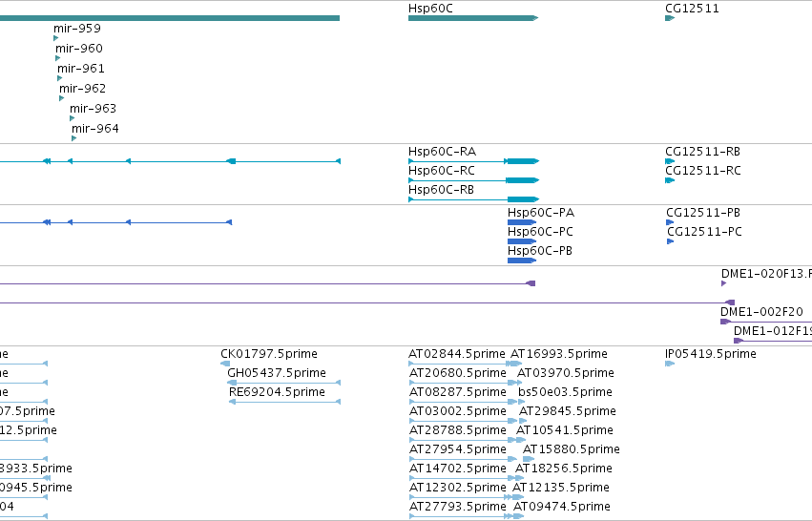Click the AT08287.5prime EST label
Screen dimensions: 812x521
[x=458, y=392]
